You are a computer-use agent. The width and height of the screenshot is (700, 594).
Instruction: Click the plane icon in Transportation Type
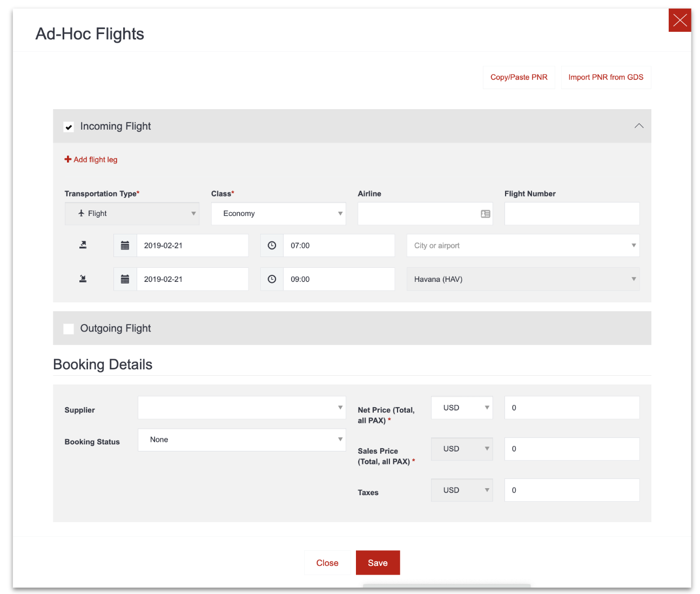coord(81,213)
